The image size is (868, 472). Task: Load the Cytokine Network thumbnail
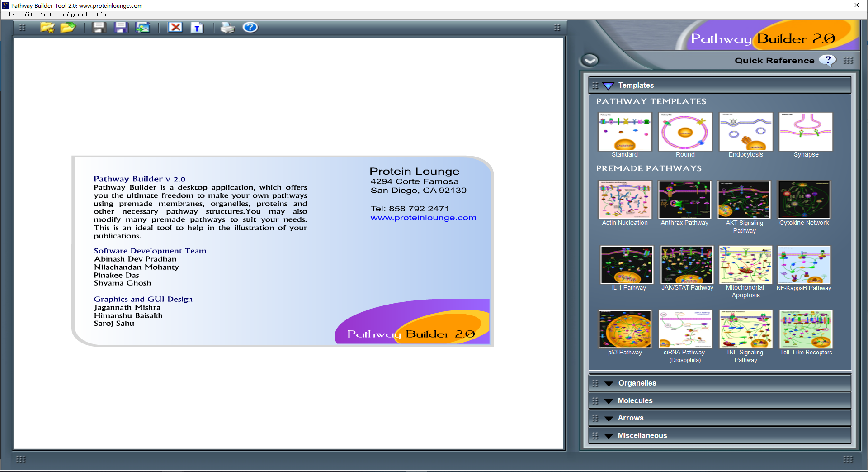pyautogui.click(x=804, y=200)
